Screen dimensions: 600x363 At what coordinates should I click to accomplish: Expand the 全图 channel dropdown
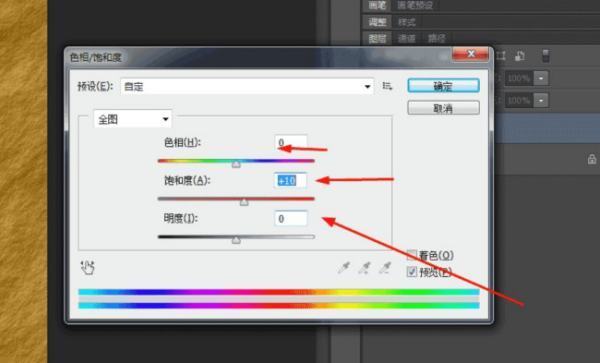133,119
